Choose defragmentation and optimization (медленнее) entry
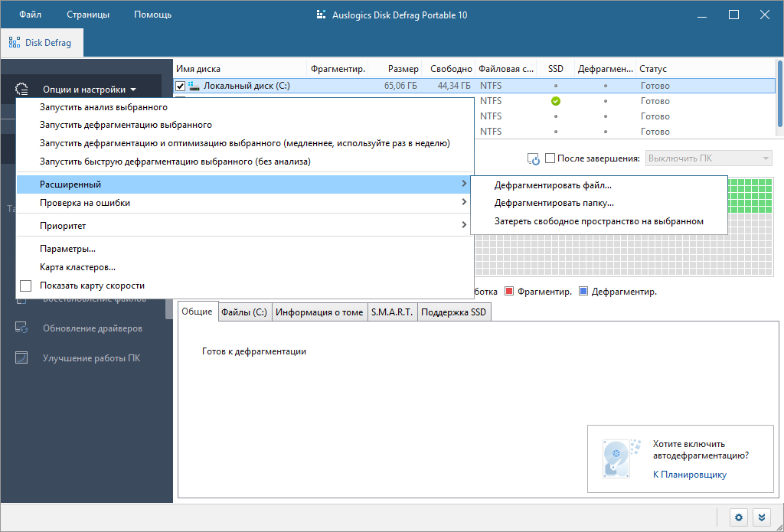This screenshot has width=784, height=532. pos(245,143)
